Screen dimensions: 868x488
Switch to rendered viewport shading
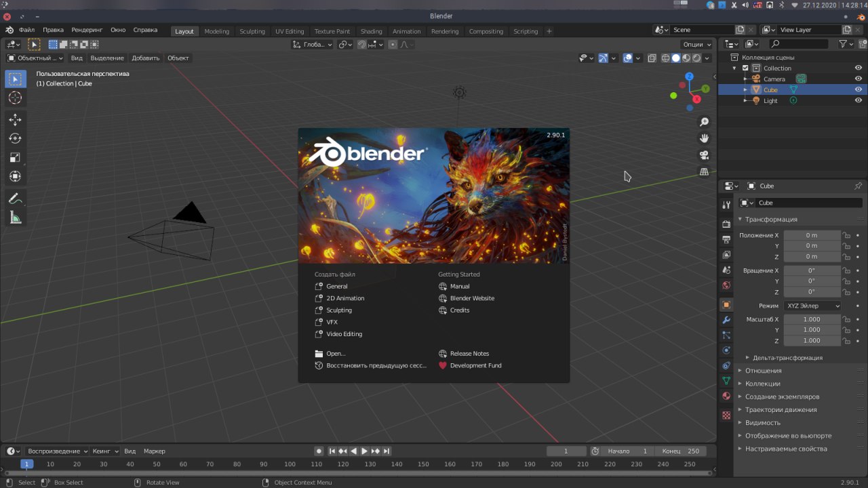696,58
